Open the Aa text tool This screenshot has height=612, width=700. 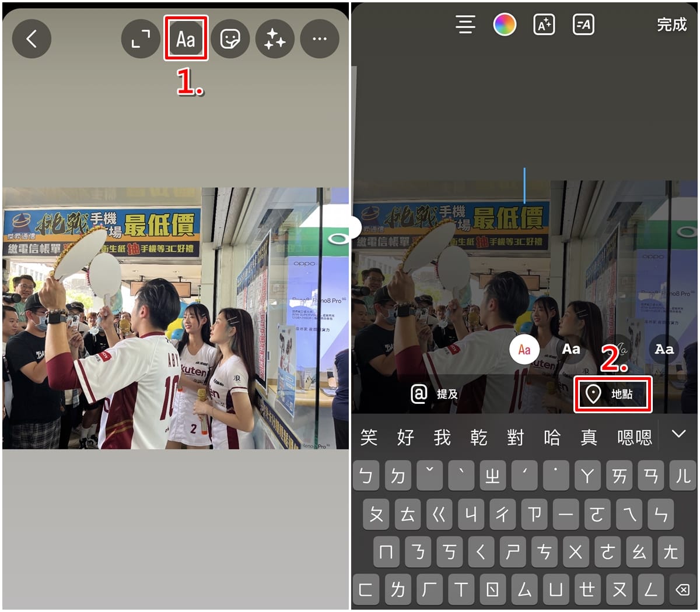(185, 39)
